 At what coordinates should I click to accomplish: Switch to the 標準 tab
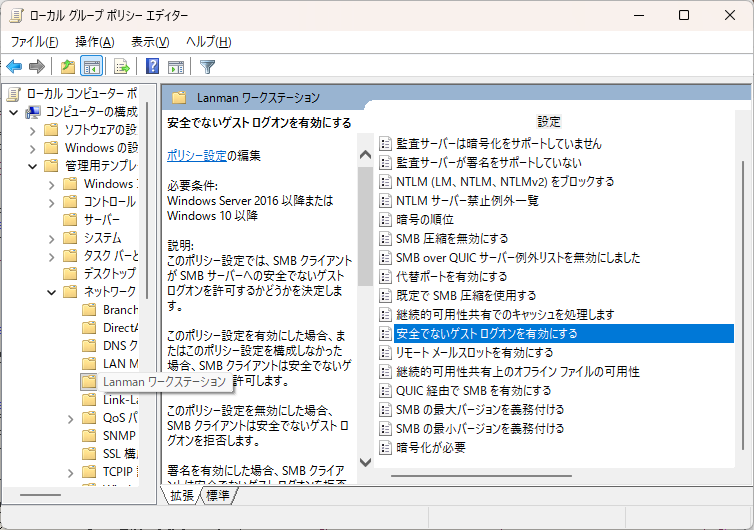click(219, 495)
